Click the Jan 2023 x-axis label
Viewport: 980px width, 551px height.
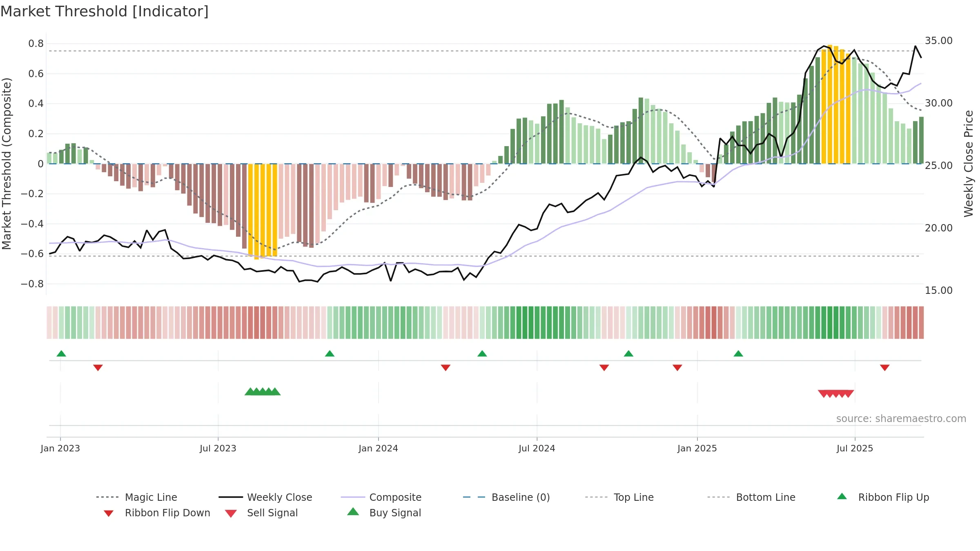click(60, 448)
